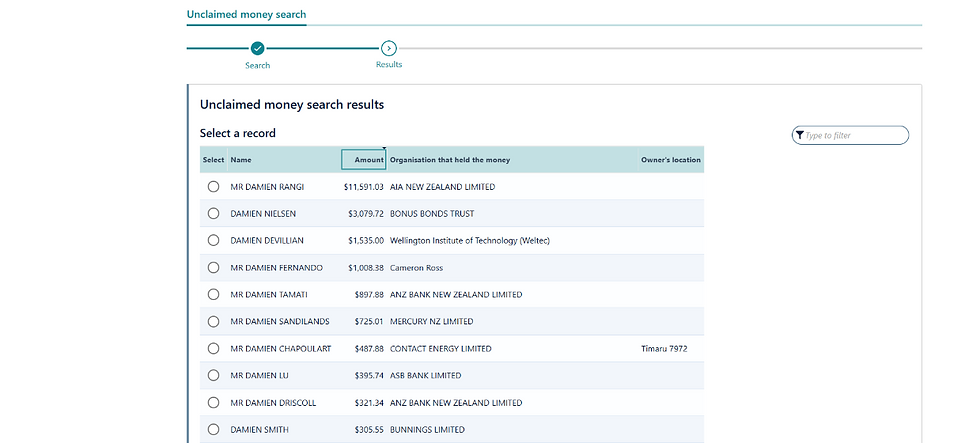Image resolution: width=980 pixels, height=443 pixels.
Task: Click the Results step arrow icon
Action: click(x=389, y=48)
